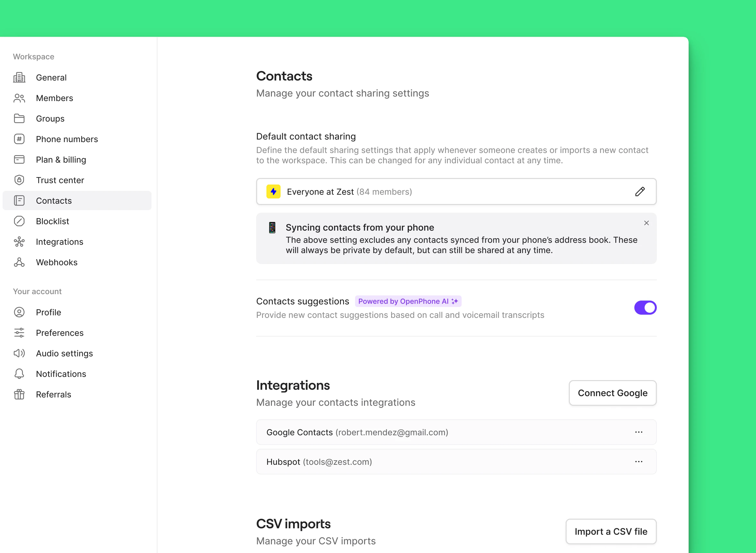Select the Referrals gift icon

pos(19,394)
